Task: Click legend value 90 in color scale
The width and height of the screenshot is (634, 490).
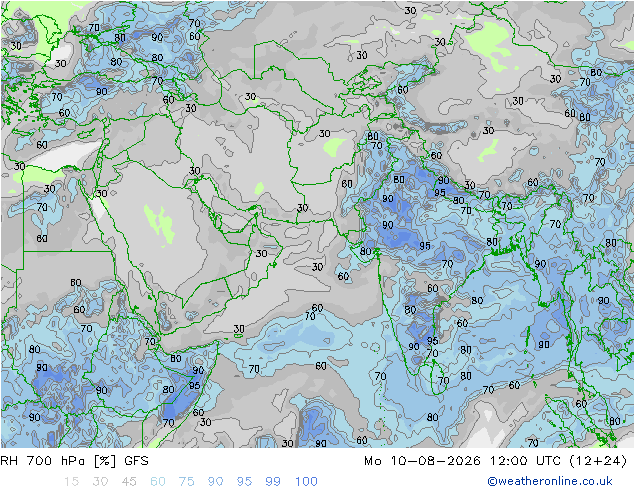Action: [215, 481]
